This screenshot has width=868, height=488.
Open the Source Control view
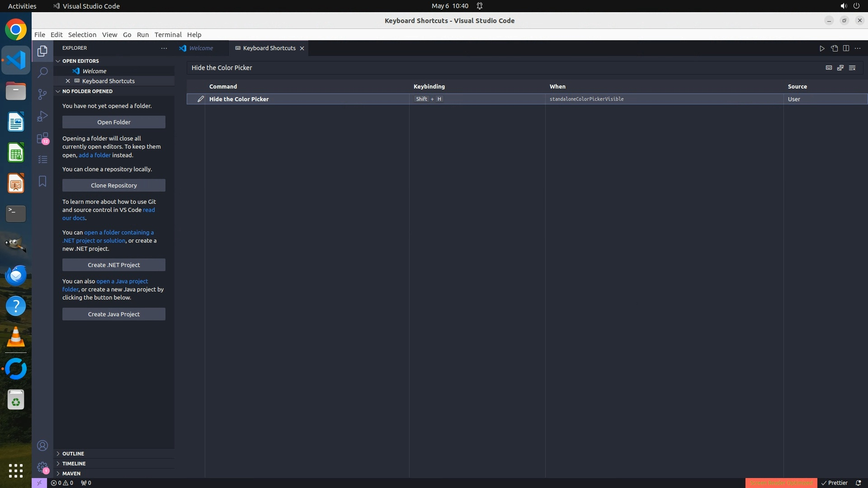point(42,94)
